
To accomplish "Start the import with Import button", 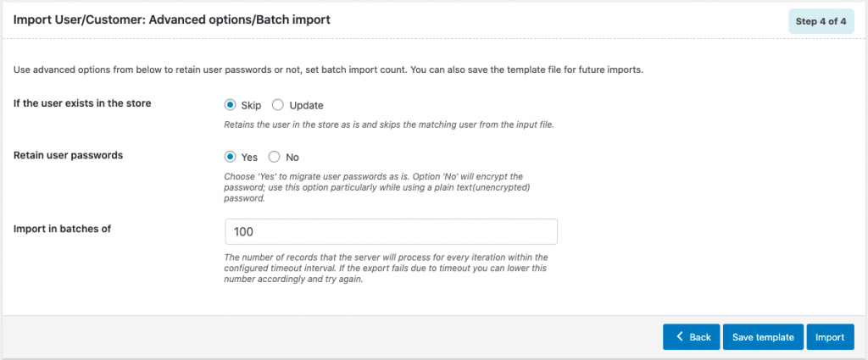I will pos(831,337).
